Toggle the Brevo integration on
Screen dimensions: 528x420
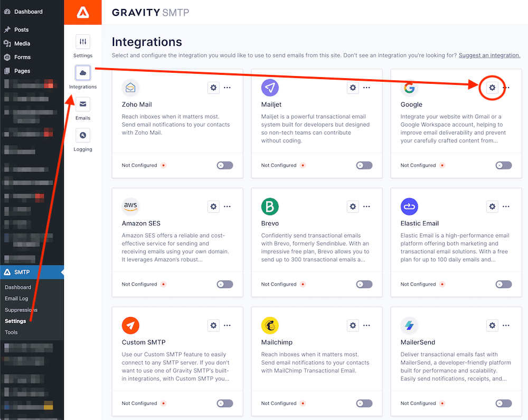click(364, 284)
